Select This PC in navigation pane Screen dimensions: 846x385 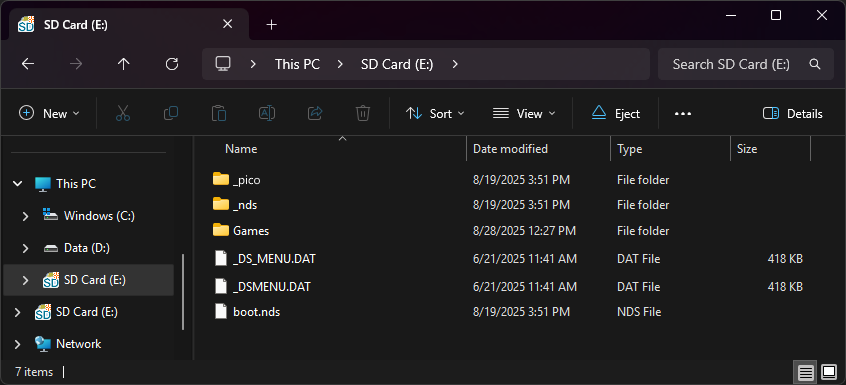(76, 184)
